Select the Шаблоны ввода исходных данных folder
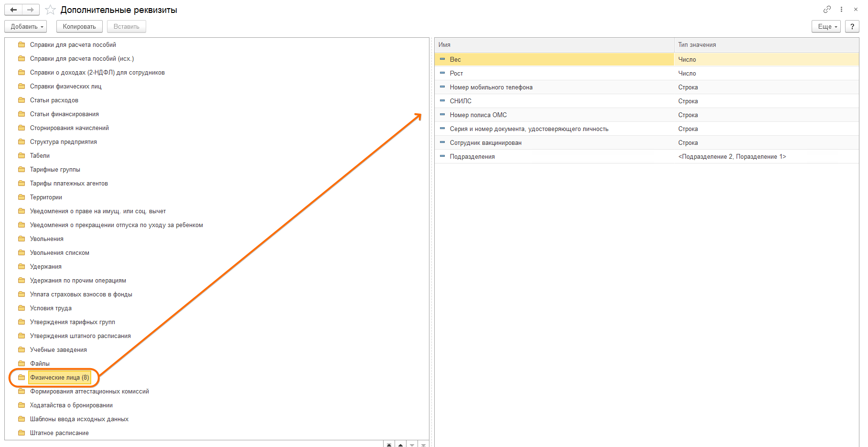This screenshot has width=868, height=447. (x=79, y=419)
